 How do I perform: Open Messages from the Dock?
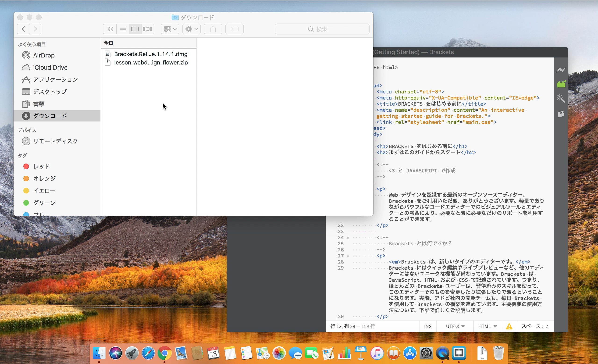click(295, 353)
